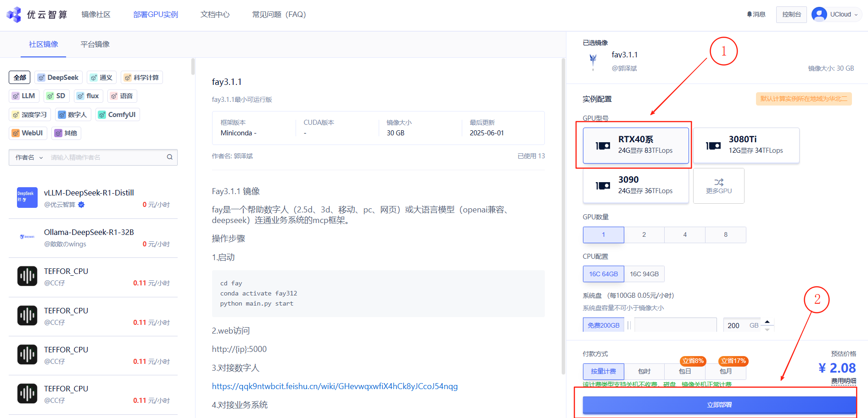
Task: Select the 全部 tag filter
Action: (x=20, y=78)
